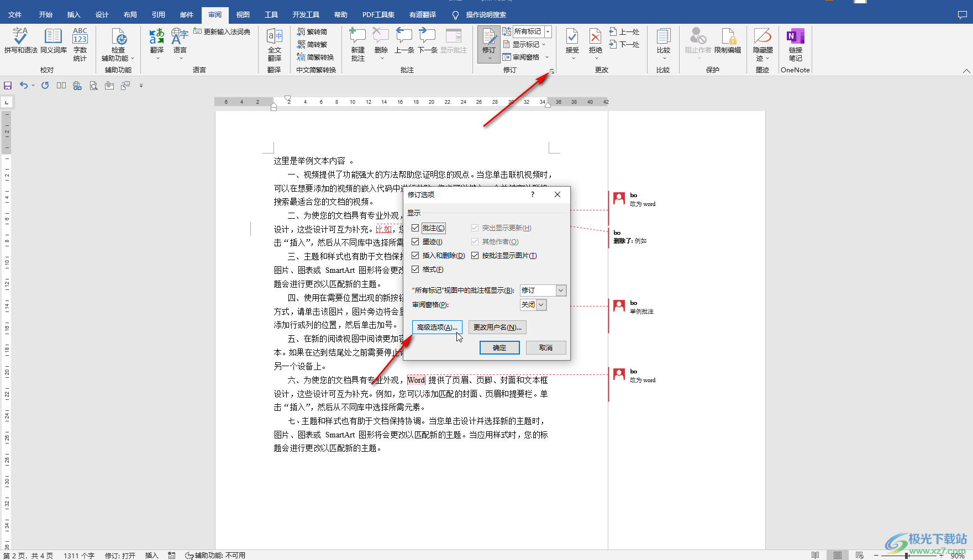Save the document from the quick access toolbar
This screenshot has width=973, height=560.
point(8,86)
